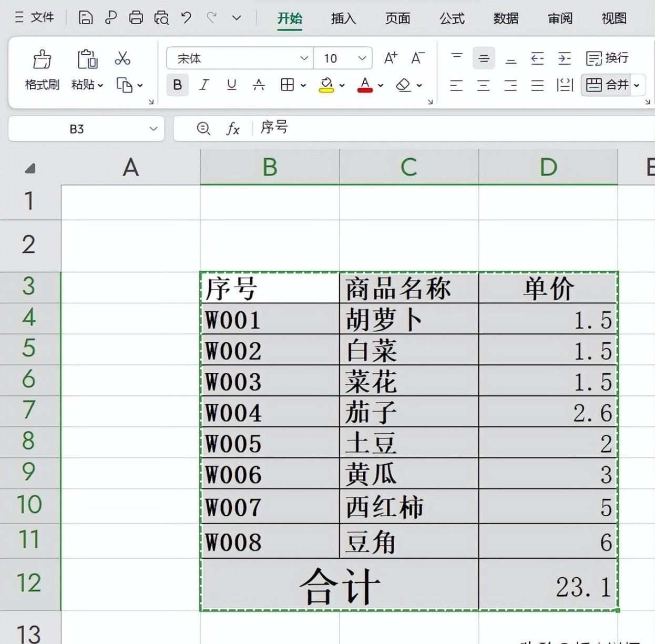The image size is (655, 644).
Task: Expand the clear format dropdown arrow
Action: pyautogui.click(x=419, y=85)
